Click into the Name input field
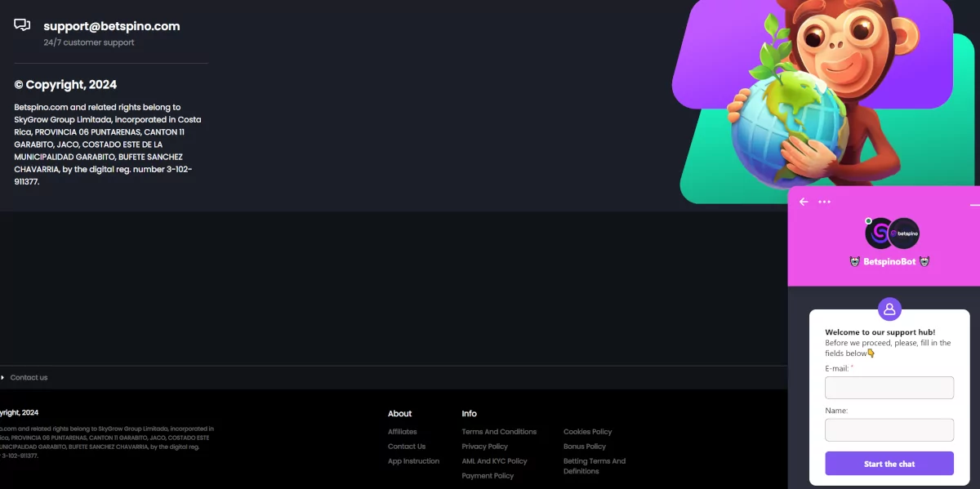This screenshot has height=489, width=980. [x=889, y=430]
